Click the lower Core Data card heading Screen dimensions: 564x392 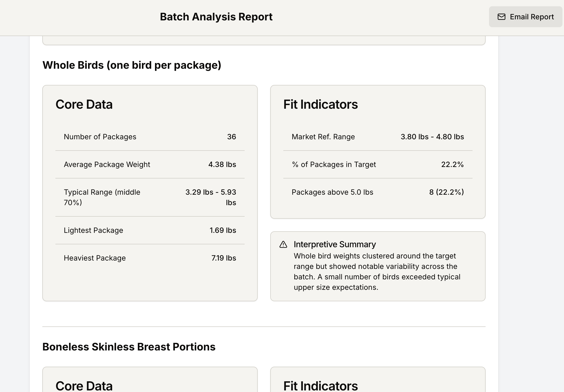pos(84,386)
